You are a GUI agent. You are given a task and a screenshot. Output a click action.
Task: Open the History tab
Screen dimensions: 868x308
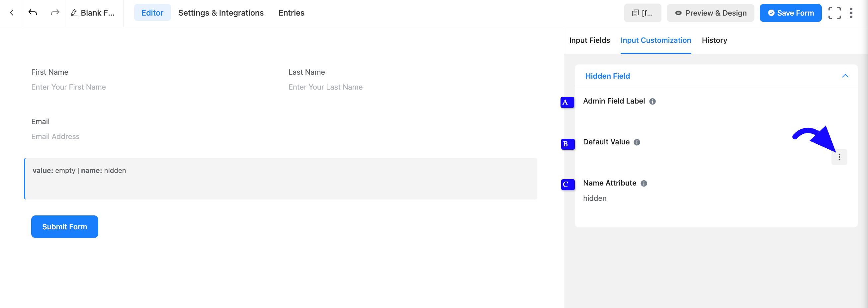(714, 40)
